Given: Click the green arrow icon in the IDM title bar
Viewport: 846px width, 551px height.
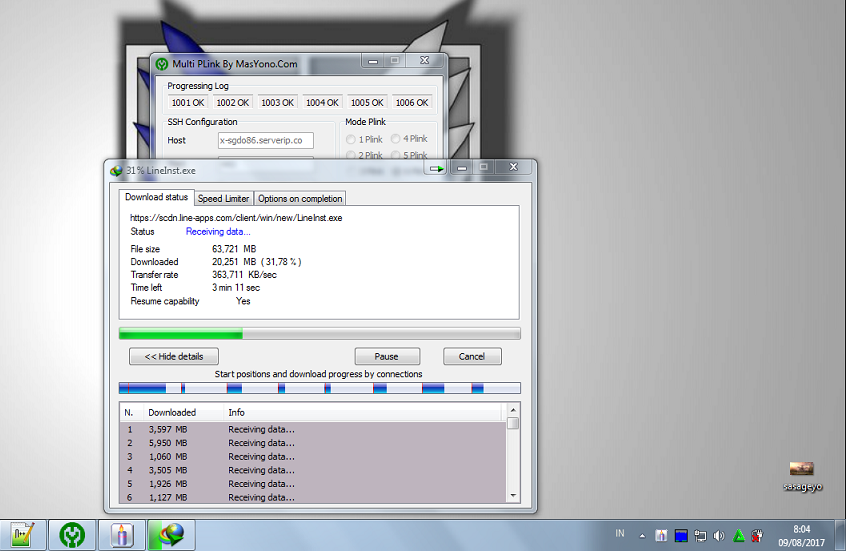Looking at the screenshot, I should pos(436,169).
